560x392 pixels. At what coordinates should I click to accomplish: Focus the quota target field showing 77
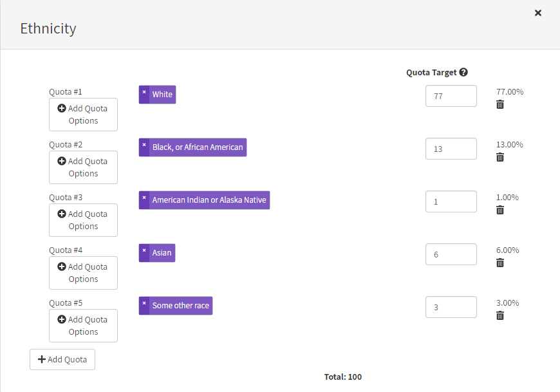tap(451, 96)
